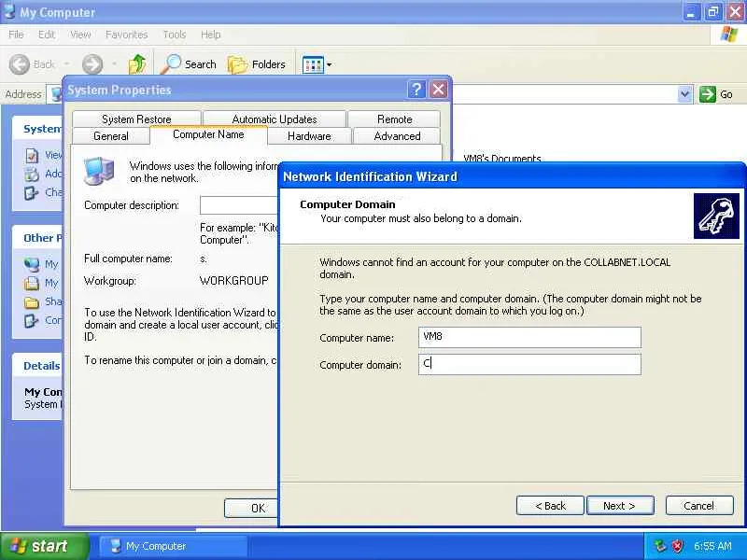Open the Favorites menu
This screenshot has width=747, height=560.
[x=126, y=35]
